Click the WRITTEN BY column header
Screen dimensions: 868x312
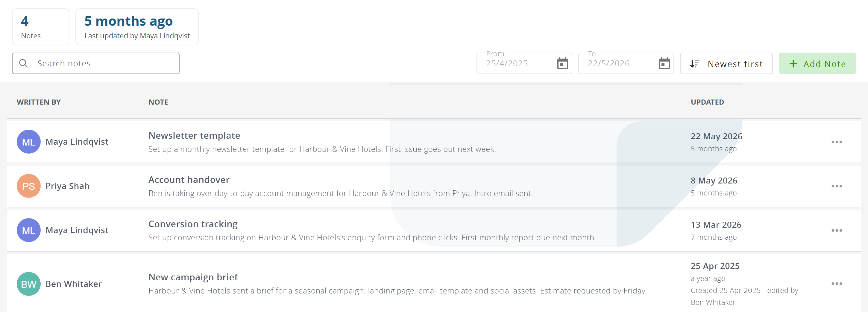pos(39,102)
